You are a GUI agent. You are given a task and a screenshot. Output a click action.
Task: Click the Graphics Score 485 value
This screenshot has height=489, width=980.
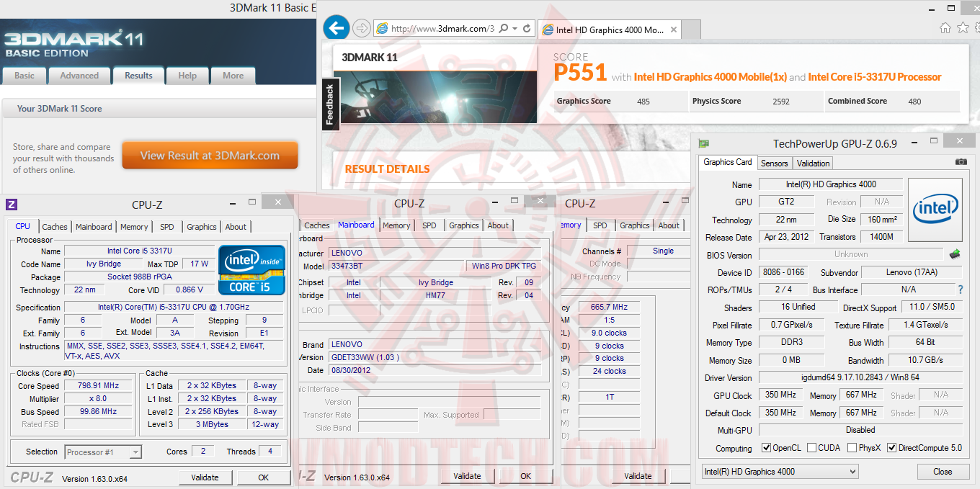click(643, 102)
